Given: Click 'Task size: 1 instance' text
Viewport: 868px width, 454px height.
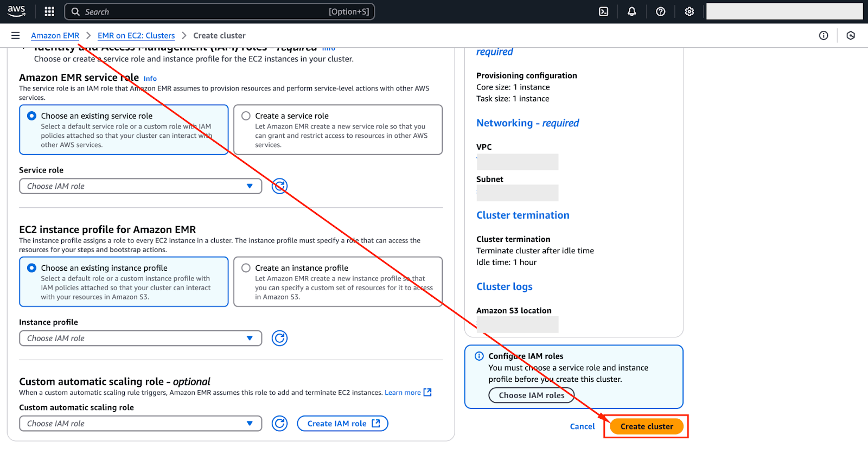Looking at the screenshot, I should tap(513, 98).
